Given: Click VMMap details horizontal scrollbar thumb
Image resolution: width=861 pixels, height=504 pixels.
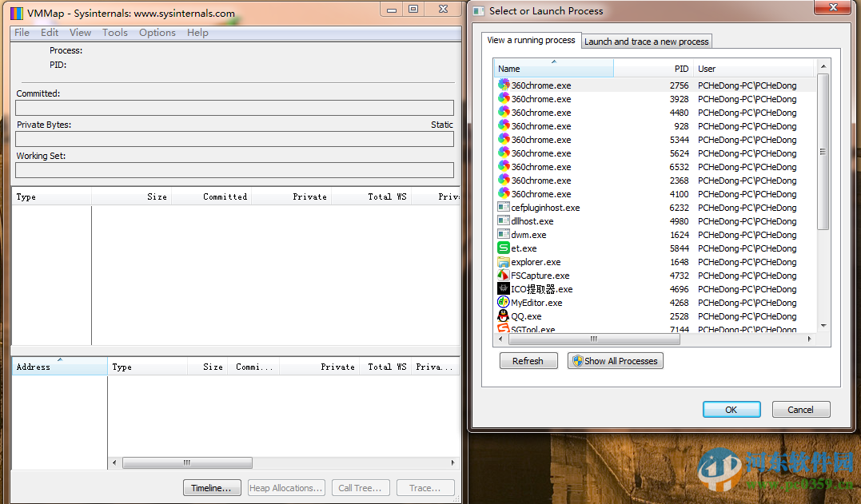Looking at the screenshot, I should tap(187, 463).
